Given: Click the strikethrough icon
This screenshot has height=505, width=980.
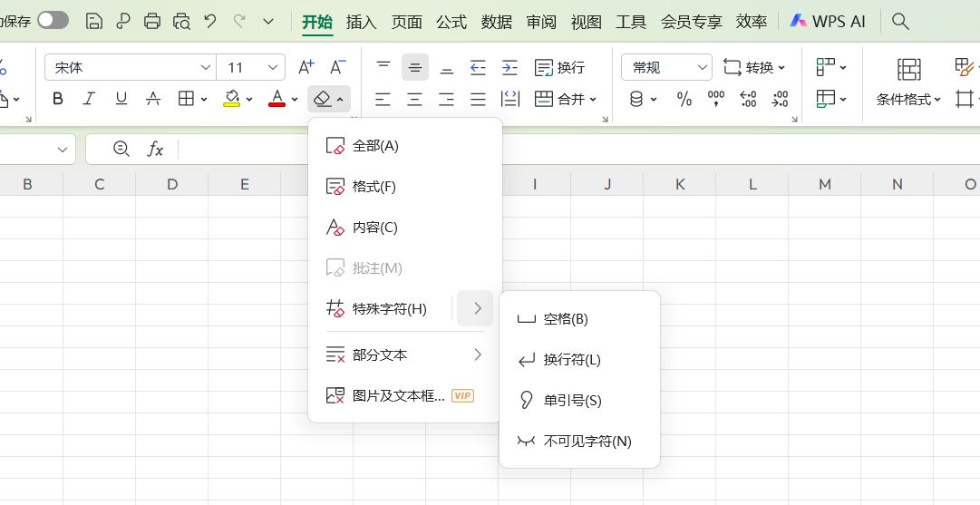Looking at the screenshot, I should (153, 99).
